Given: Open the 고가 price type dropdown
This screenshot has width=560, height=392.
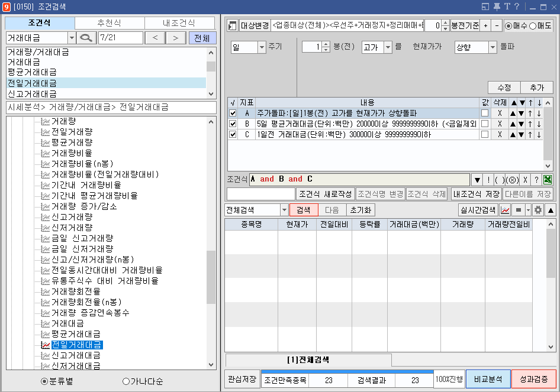Looking at the screenshot, I should pos(388,47).
